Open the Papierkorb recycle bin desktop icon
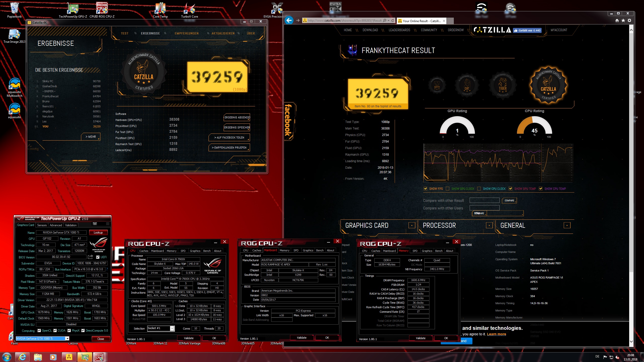 14,10
